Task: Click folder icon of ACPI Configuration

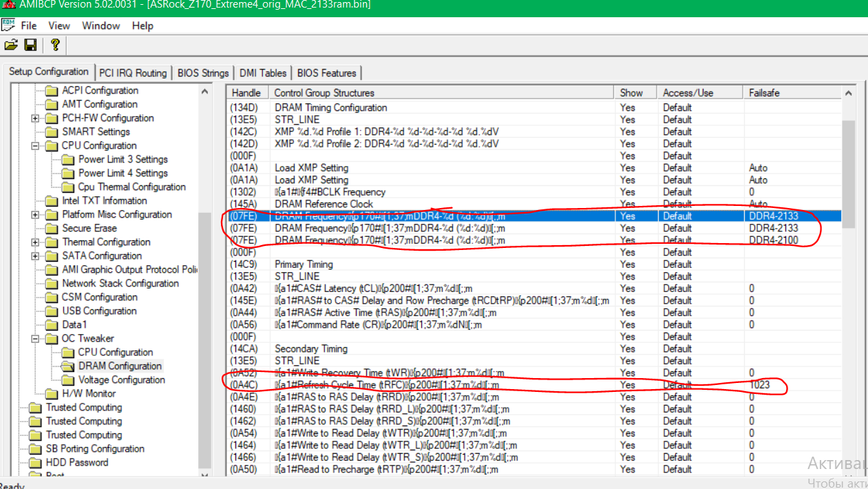Action: click(52, 90)
